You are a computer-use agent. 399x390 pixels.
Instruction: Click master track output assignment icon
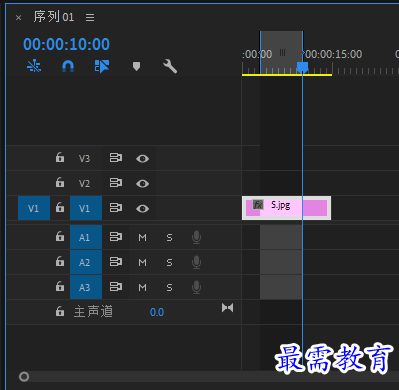(x=228, y=308)
